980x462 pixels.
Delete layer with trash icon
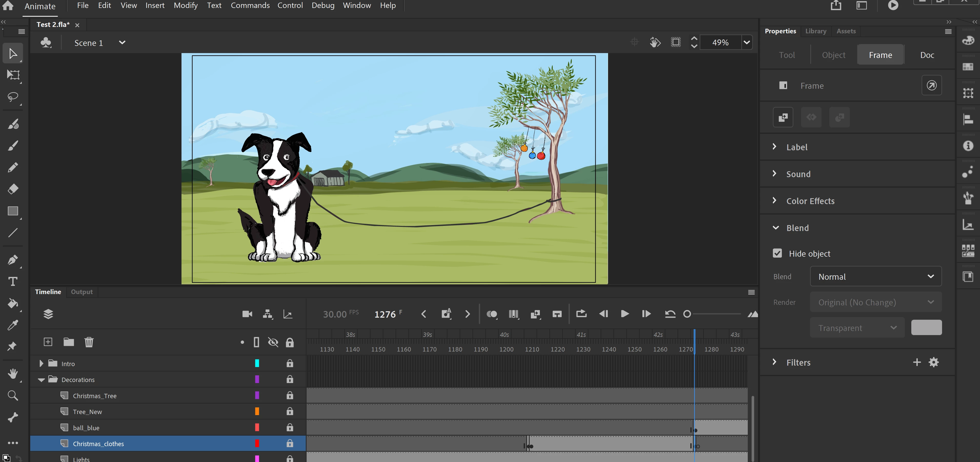point(89,342)
